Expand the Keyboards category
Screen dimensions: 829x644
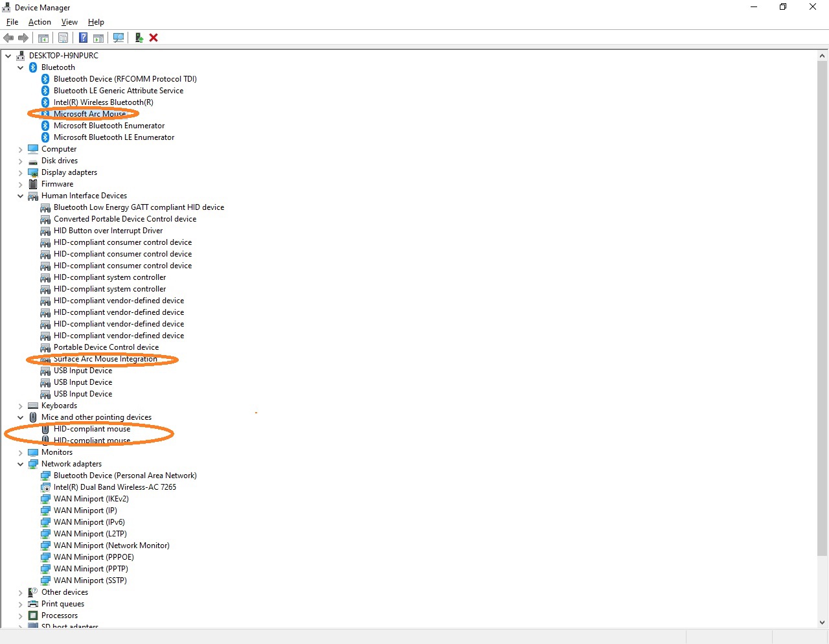[21, 406]
